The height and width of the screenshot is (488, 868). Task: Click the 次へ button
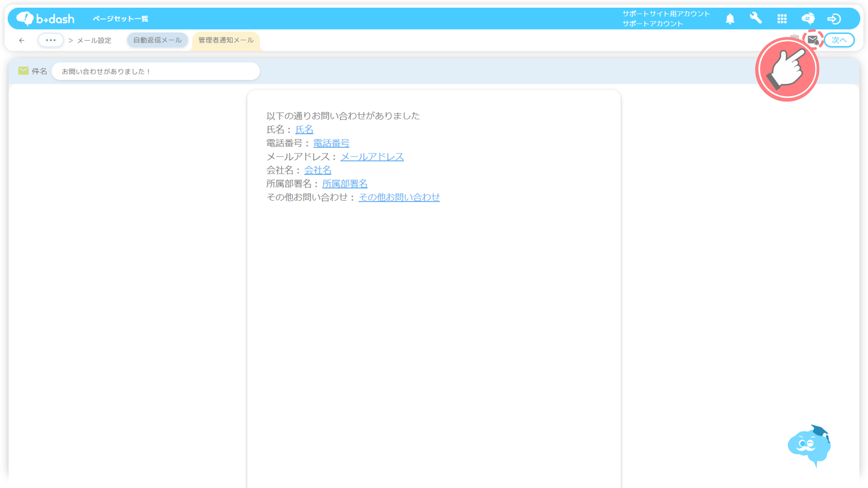[839, 40]
